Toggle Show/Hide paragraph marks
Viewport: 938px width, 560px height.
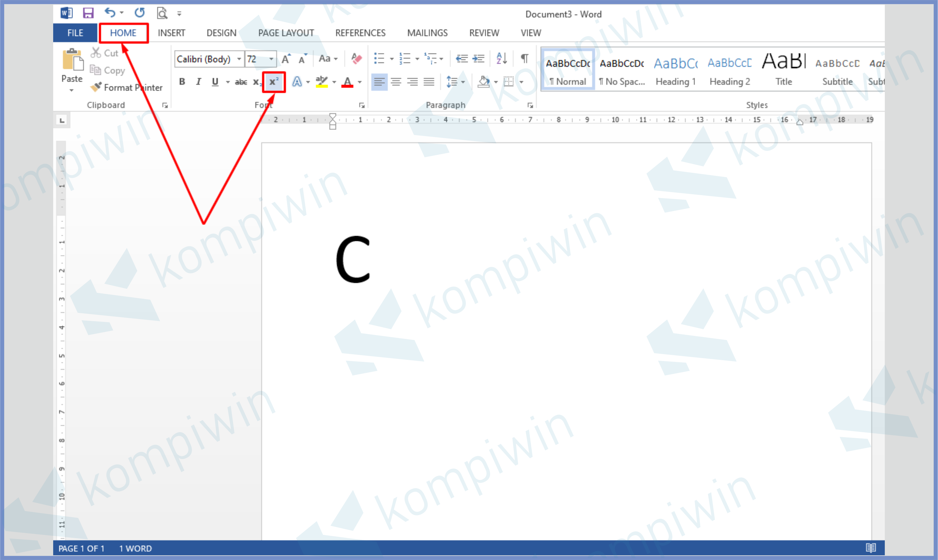pyautogui.click(x=524, y=58)
